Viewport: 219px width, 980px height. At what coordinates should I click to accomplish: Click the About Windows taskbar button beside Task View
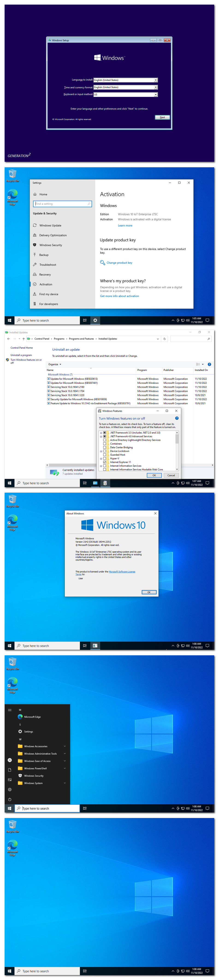pyautogui.click(x=95, y=646)
